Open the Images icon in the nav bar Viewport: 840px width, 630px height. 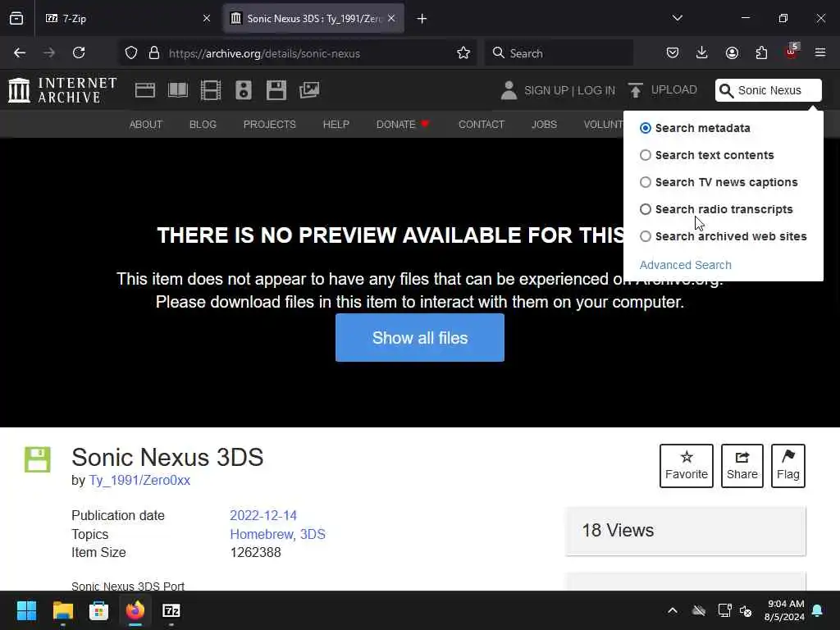tap(309, 90)
